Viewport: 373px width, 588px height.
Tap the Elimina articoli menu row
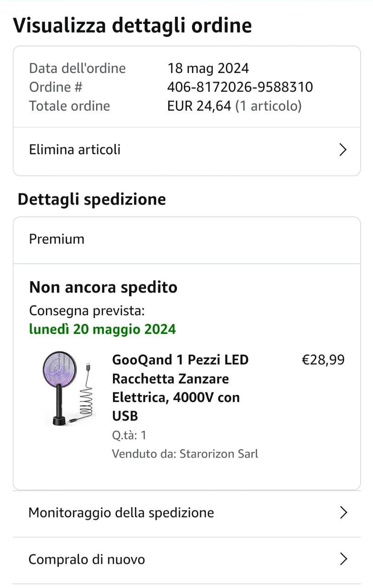coord(138,150)
